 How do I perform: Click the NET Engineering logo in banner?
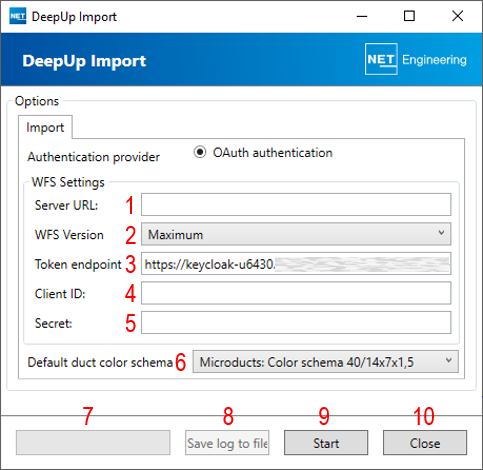[x=416, y=59]
